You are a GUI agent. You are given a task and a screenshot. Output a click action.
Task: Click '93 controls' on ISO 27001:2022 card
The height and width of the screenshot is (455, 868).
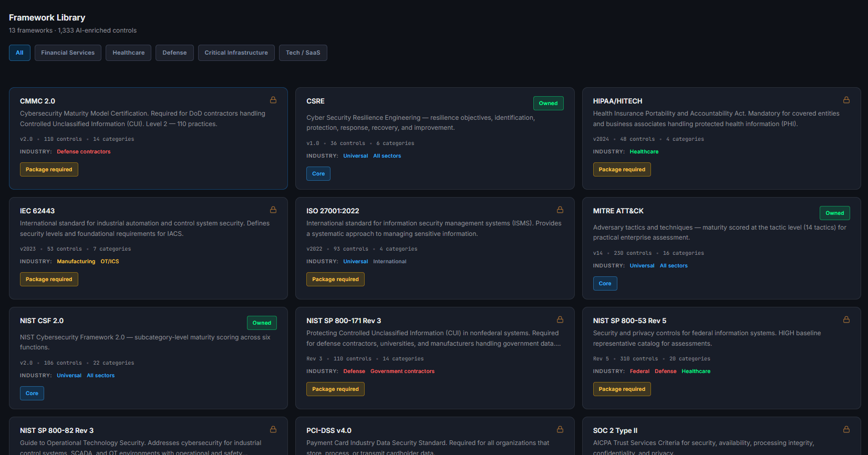click(351, 249)
